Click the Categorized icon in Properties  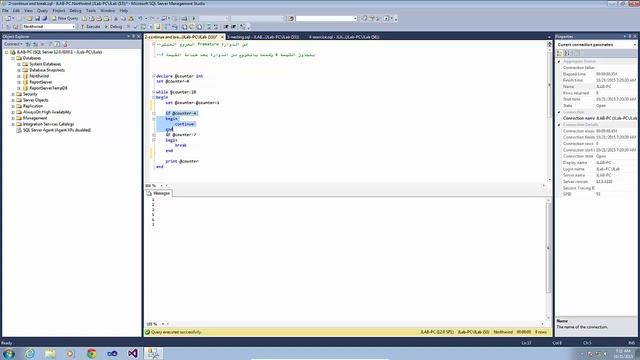pyautogui.click(x=560, y=53)
